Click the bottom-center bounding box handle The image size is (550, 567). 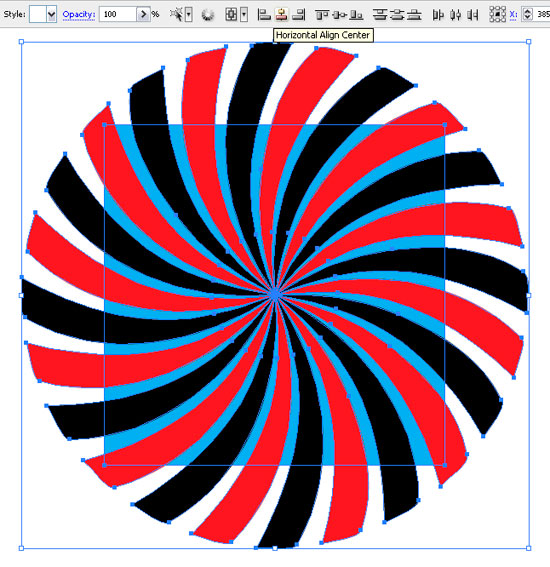(x=275, y=548)
